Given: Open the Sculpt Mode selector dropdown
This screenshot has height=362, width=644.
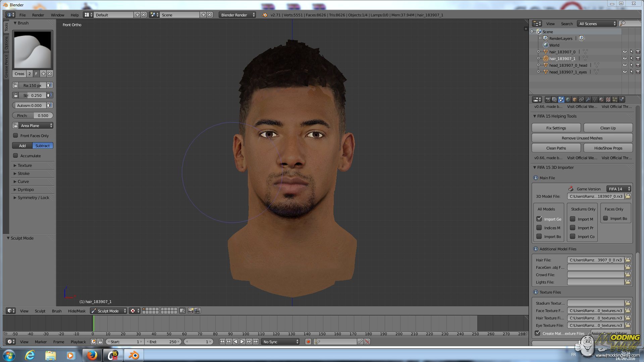Looking at the screenshot, I should (x=108, y=311).
